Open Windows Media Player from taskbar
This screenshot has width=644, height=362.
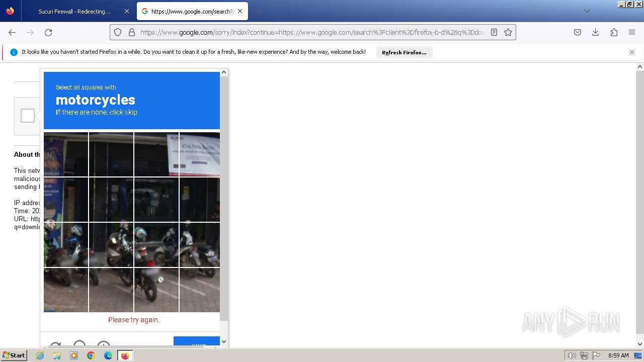(x=74, y=355)
